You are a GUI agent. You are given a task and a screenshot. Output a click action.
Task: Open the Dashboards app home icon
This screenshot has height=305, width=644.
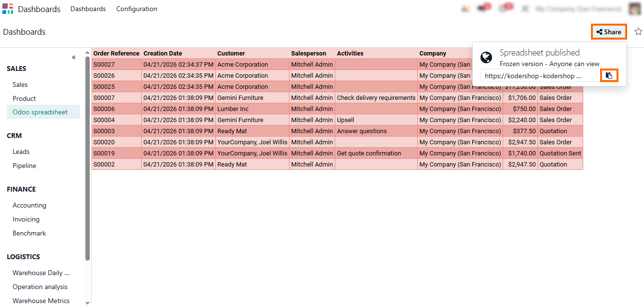(8, 9)
